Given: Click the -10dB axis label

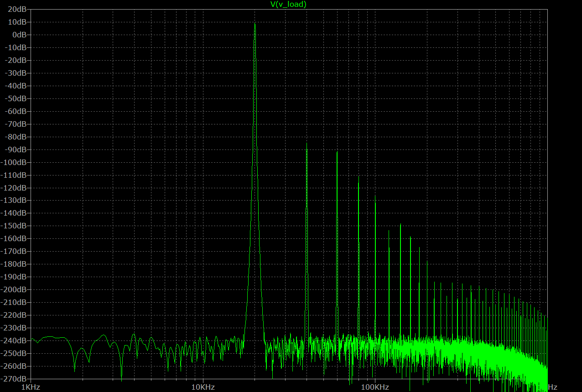Looking at the screenshot, I should pos(16,47).
